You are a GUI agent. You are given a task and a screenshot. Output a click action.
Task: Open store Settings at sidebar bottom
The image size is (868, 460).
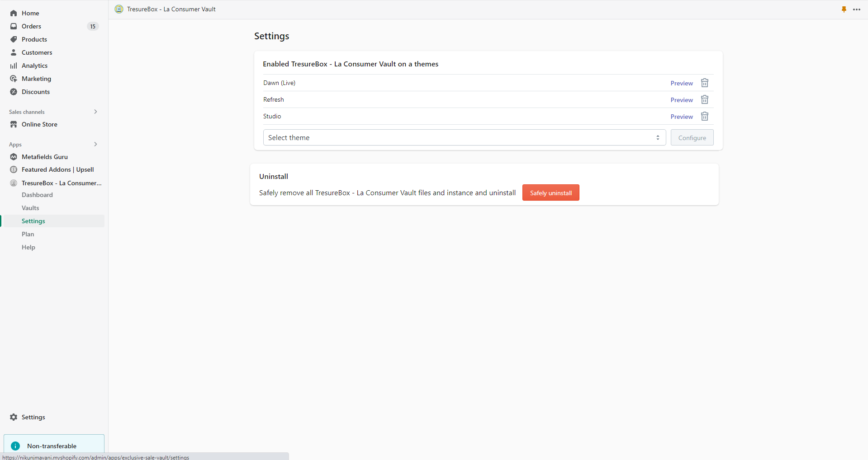33,417
